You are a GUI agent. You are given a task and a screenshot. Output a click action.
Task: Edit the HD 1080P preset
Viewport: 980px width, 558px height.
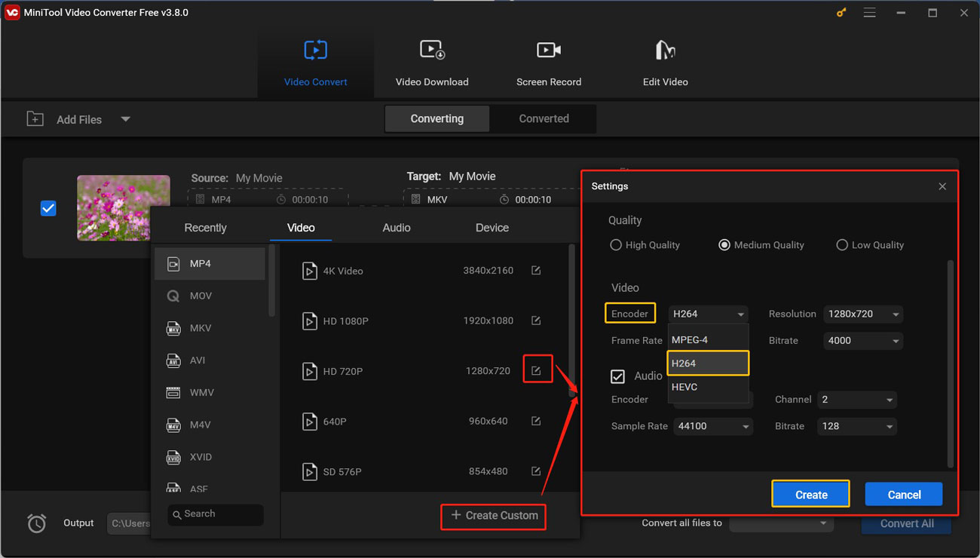click(536, 320)
